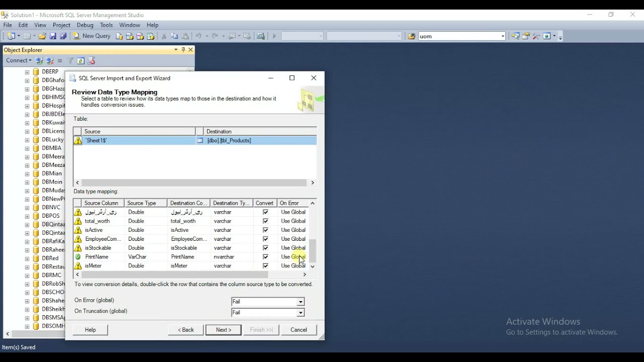Expand the DBRMC database node
The width and height of the screenshot is (644, 362).
(x=27, y=276)
